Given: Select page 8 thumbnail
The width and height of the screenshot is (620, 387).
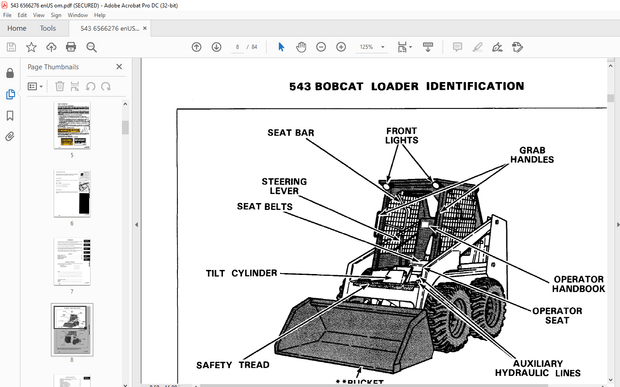Looking at the screenshot, I should point(72,330).
